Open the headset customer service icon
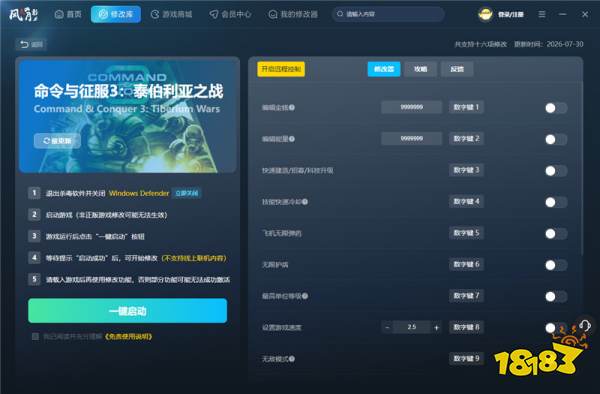The width and height of the screenshot is (600, 394). click(585, 326)
